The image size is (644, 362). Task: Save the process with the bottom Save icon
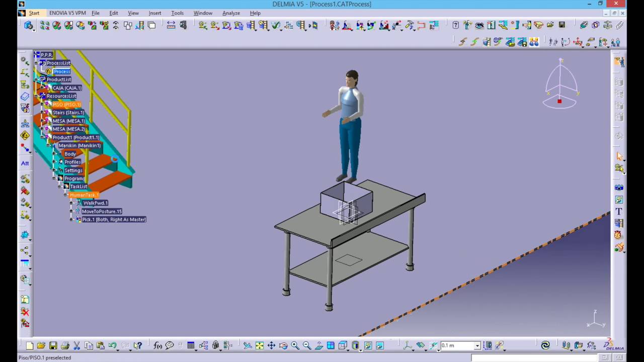[x=53, y=345]
